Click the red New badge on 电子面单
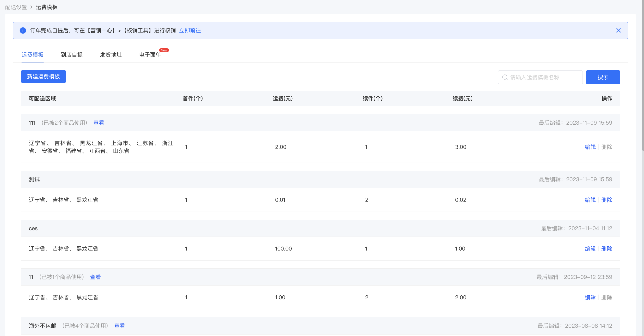Image resolution: width=644 pixels, height=336 pixels. point(164,50)
